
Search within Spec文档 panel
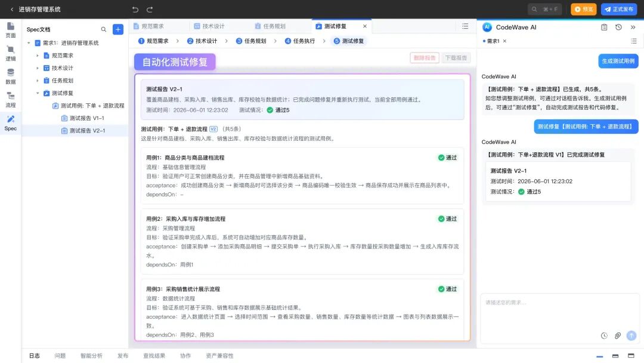point(104,29)
